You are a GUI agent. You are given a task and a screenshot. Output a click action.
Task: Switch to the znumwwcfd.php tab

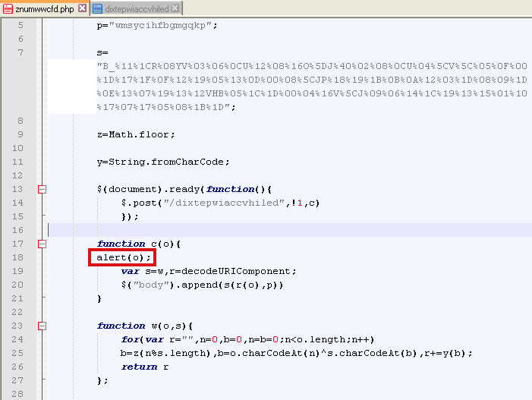(x=45, y=8)
